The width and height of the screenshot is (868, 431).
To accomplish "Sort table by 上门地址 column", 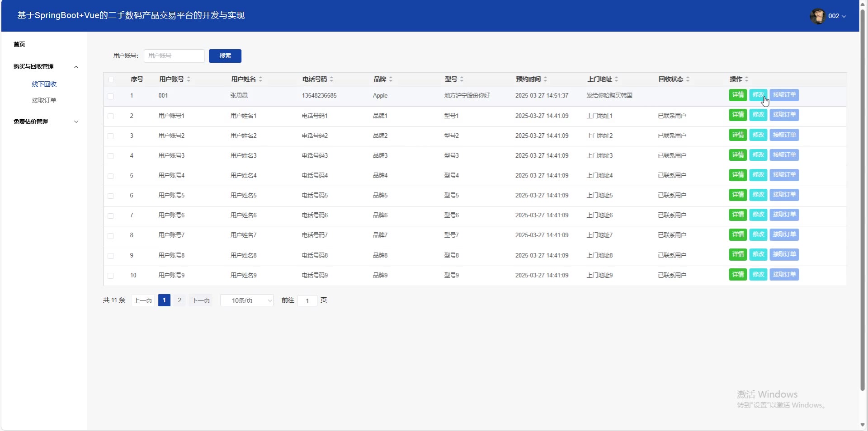I will [616, 79].
